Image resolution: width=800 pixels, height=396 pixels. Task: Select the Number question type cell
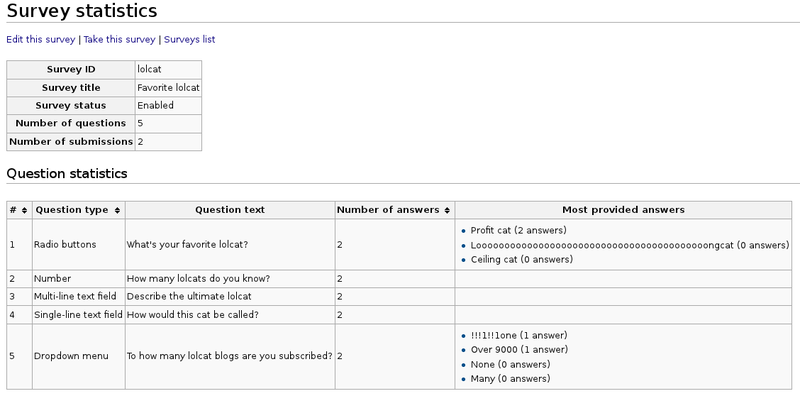point(79,279)
